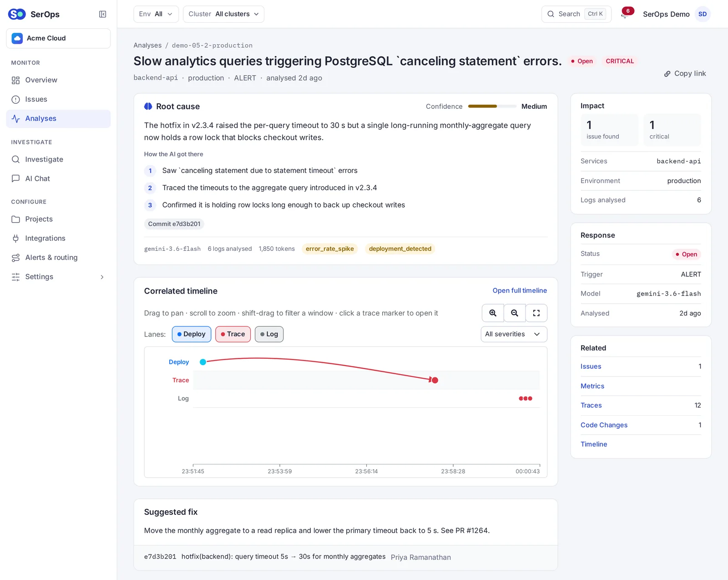Open Projects in the sidebar
Viewport: 728px width, 580px height.
pyautogui.click(x=58, y=219)
